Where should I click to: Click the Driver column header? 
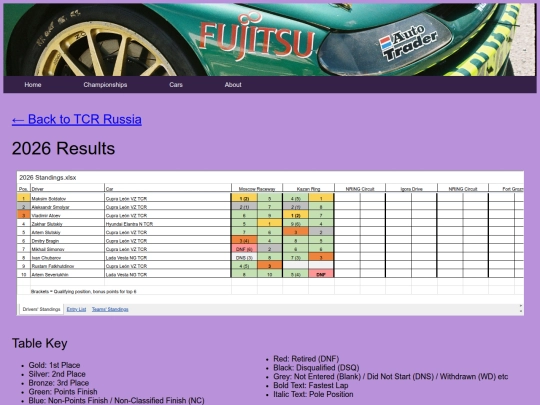click(x=68, y=189)
